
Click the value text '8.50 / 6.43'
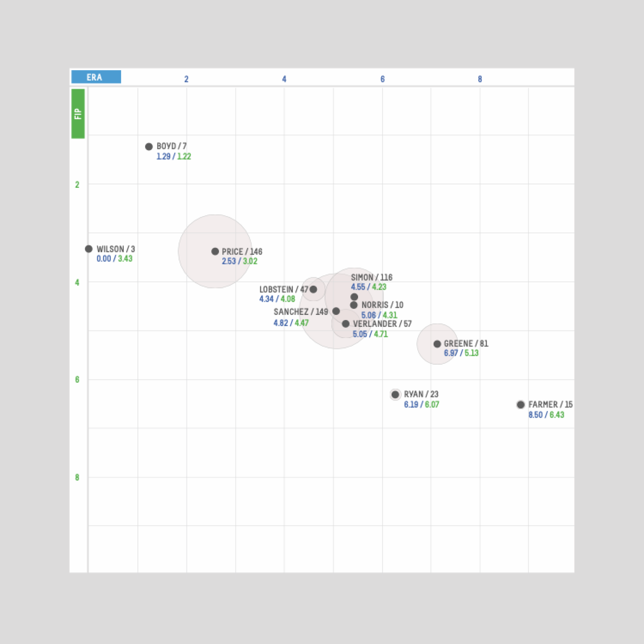pos(546,415)
